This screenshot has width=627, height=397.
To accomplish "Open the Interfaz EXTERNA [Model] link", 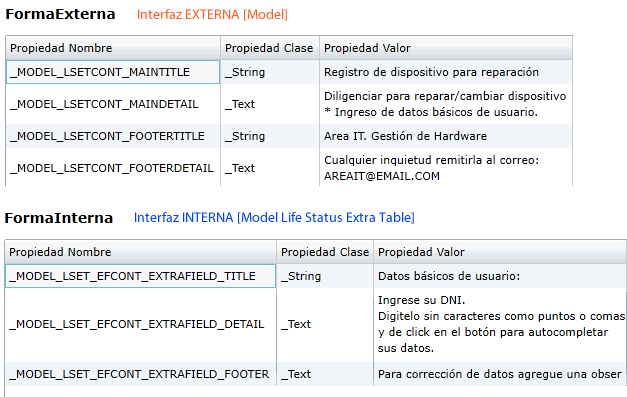I will pos(212,14).
